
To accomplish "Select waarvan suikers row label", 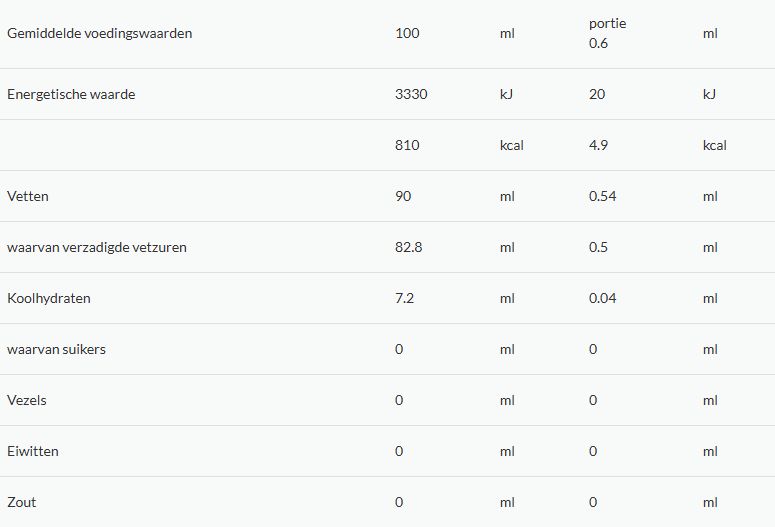I will [x=56, y=349].
